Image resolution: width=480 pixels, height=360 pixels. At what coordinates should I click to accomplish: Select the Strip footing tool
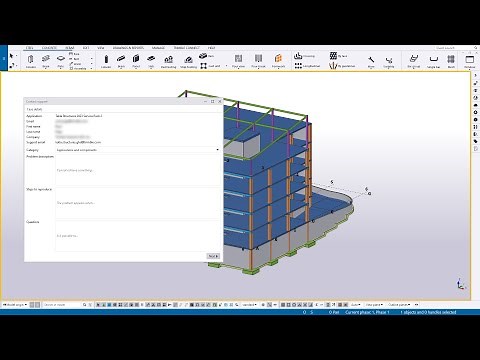[188, 61]
